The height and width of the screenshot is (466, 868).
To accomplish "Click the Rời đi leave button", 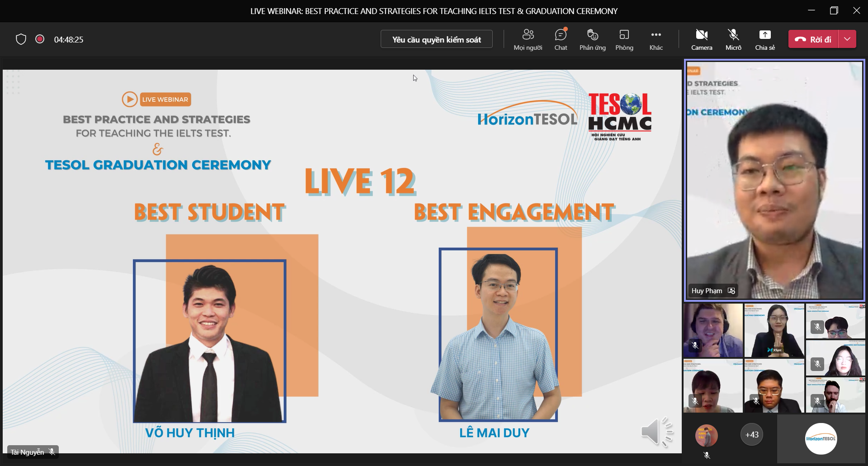I will tap(813, 39).
